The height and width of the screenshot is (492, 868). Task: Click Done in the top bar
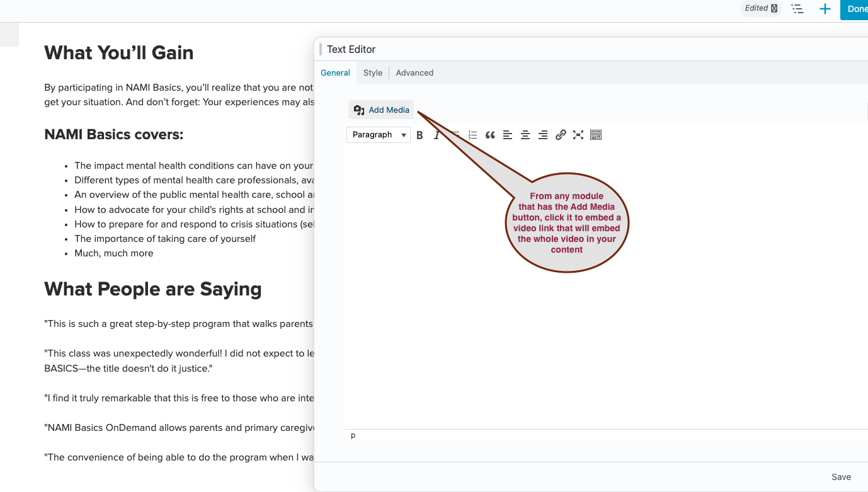coord(855,9)
